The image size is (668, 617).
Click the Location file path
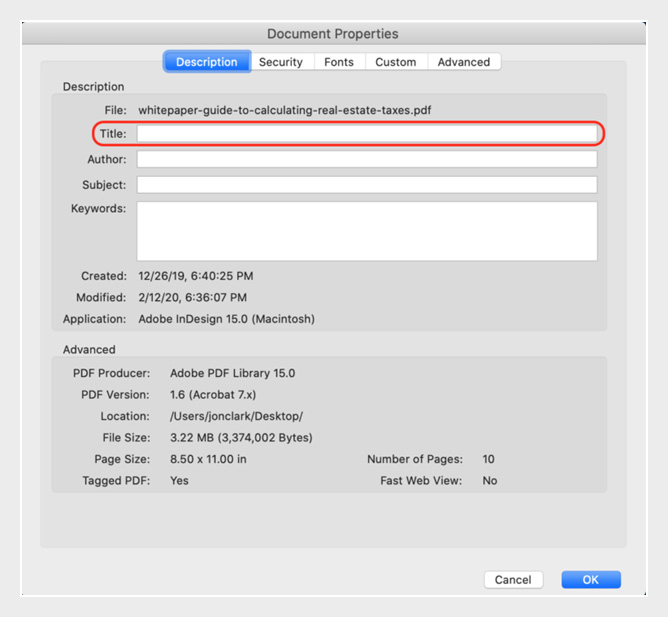click(236, 416)
